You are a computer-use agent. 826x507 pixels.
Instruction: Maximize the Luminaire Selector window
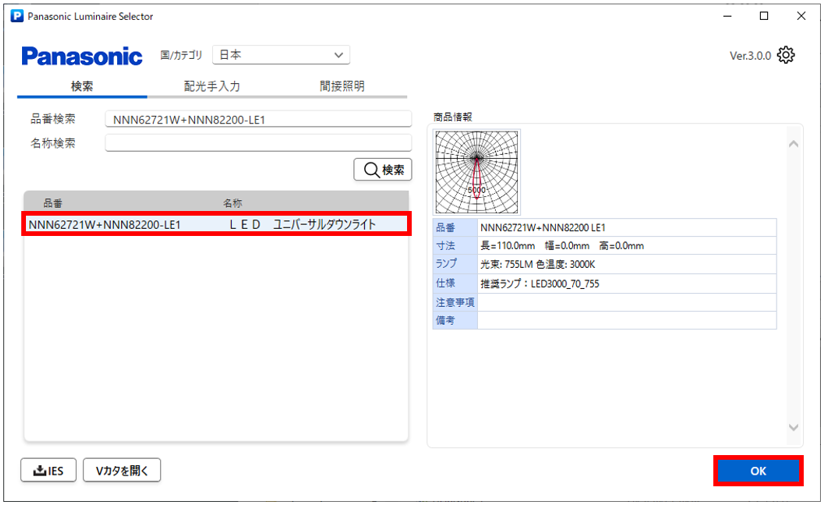point(764,16)
